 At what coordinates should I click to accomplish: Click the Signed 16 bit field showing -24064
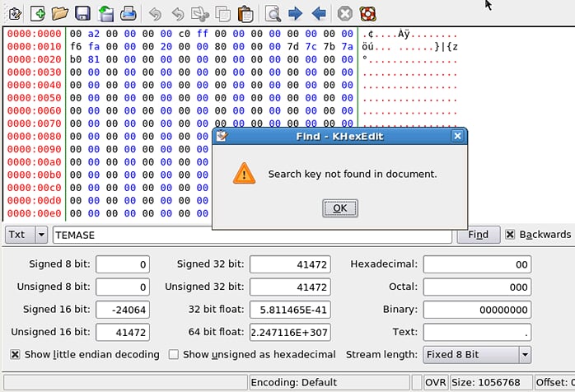123,310
